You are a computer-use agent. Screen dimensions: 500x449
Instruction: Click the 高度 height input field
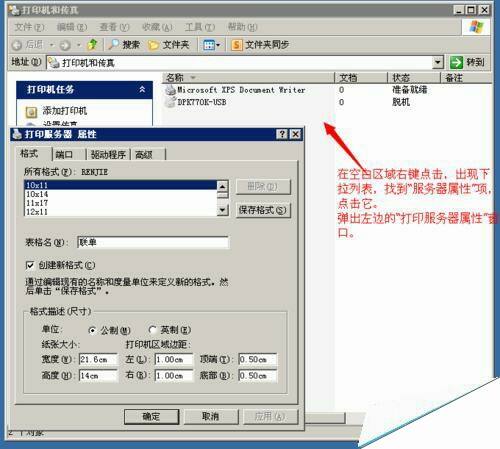[x=98, y=376]
